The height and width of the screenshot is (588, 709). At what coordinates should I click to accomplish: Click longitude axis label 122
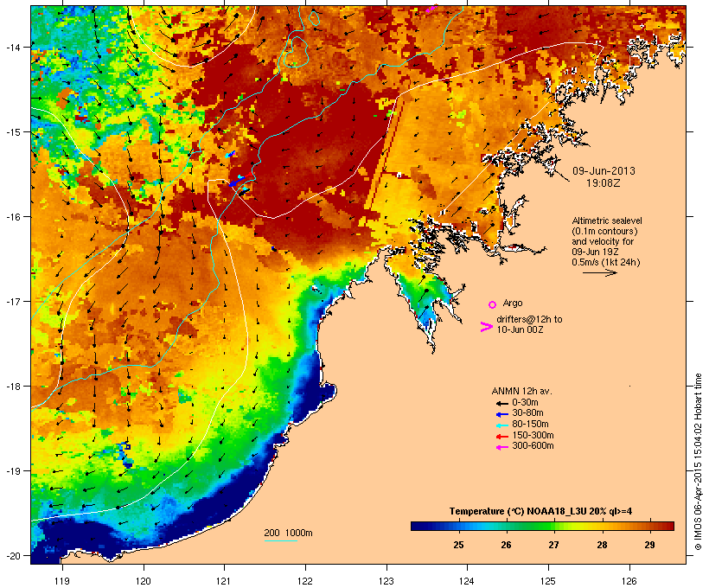pos(305,581)
